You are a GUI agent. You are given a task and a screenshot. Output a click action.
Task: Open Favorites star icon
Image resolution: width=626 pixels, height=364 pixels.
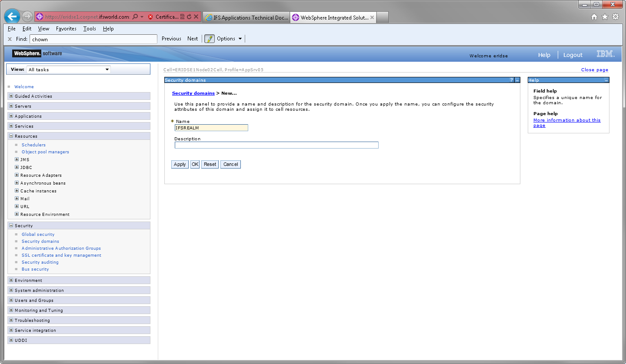[x=605, y=17]
